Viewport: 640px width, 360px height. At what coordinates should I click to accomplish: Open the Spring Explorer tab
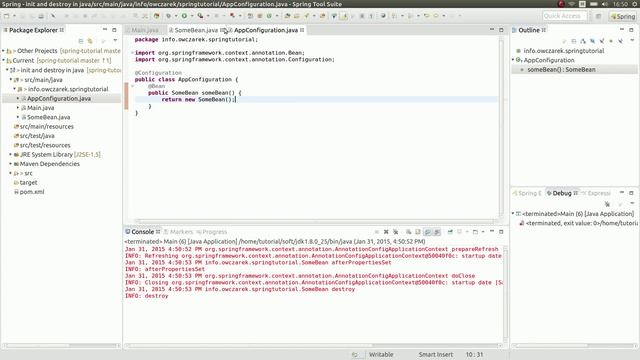527,193
